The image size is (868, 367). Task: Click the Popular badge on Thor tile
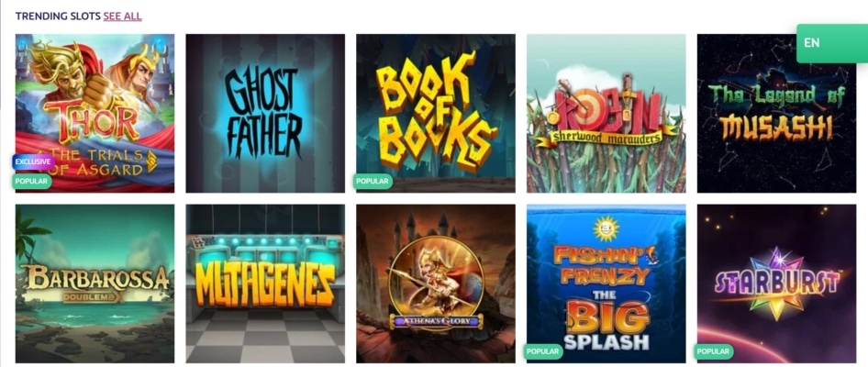click(x=31, y=181)
